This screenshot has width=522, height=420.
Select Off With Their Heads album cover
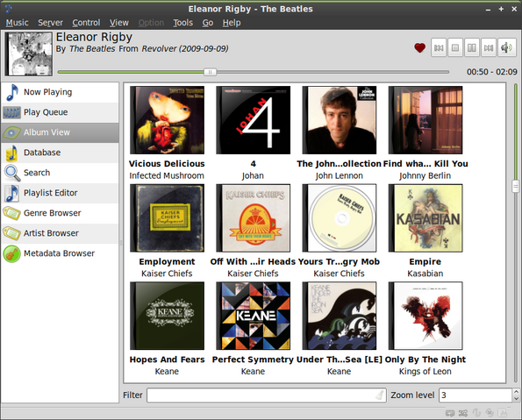click(x=253, y=218)
